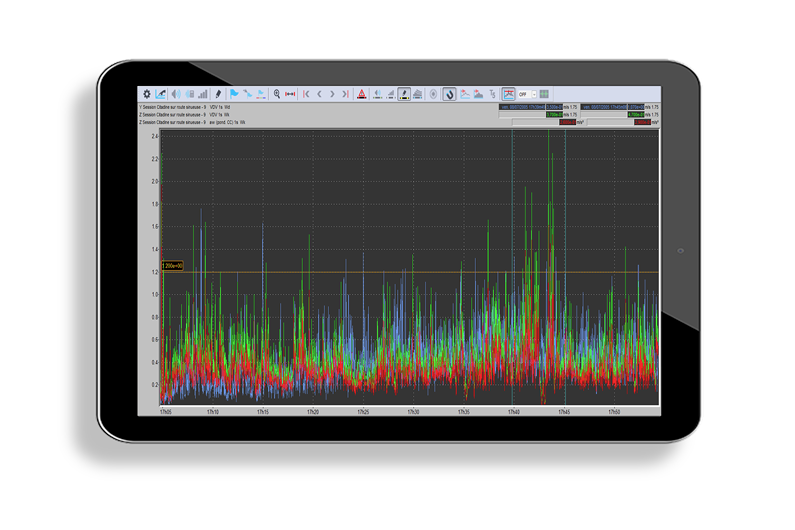Screen dimensions: 795x530
Task: Click the red warning triangle icon
Action: coord(361,94)
